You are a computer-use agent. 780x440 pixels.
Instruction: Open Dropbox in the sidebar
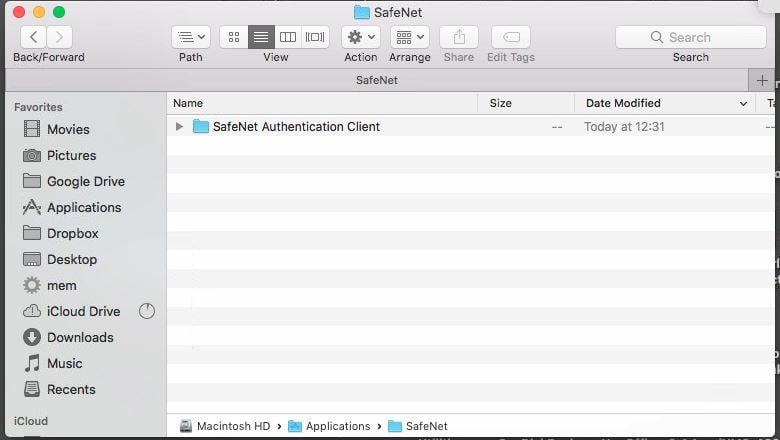[61, 233]
